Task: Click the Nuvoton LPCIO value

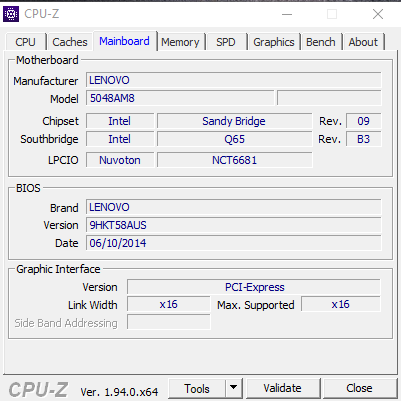Action: (120, 160)
